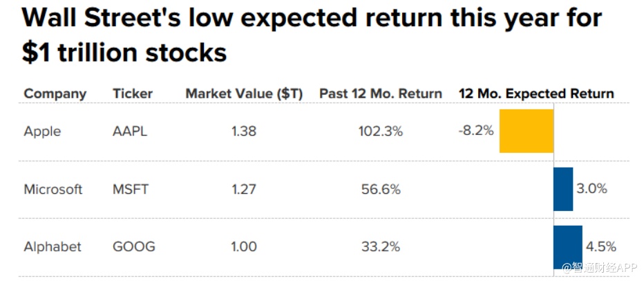Click Microsoft's blue expected return bar
Image resolution: width=644 pixels, height=281 pixels.
563,189
